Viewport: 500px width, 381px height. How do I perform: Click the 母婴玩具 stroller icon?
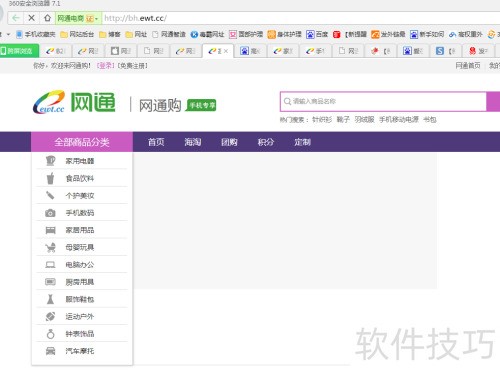(x=50, y=247)
